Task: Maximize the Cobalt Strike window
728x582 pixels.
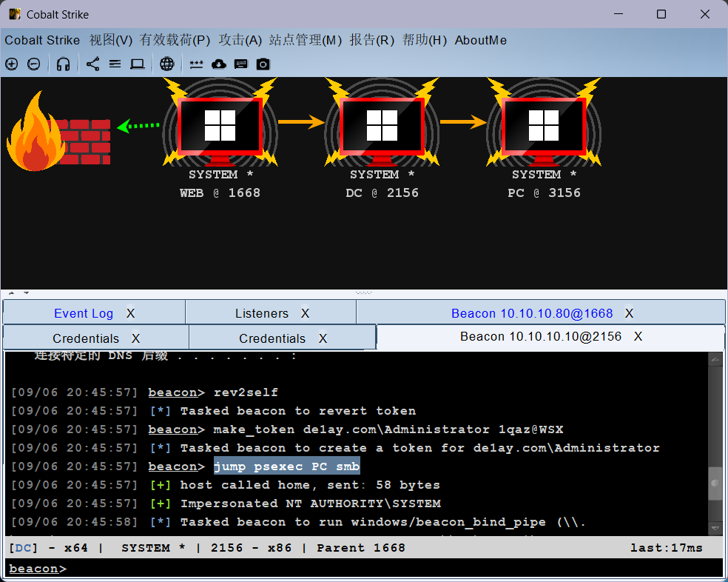Action: pyautogui.click(x=661, y=14)
